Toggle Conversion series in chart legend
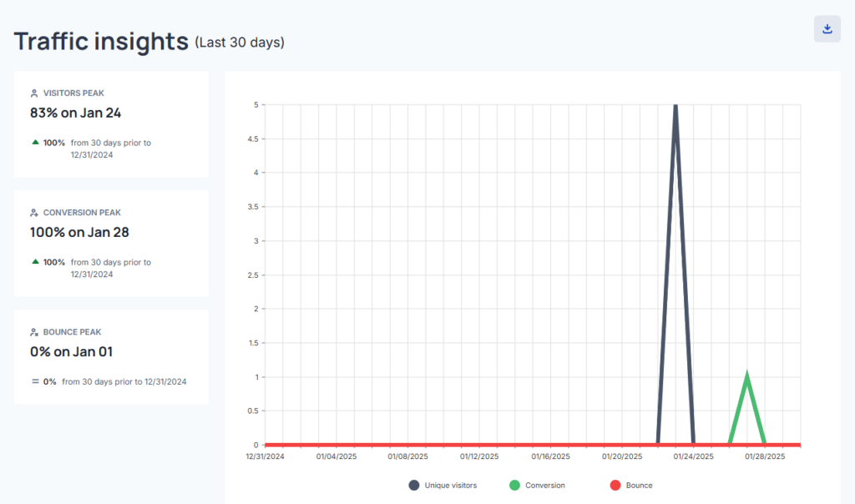 click(x=537, y=485)
